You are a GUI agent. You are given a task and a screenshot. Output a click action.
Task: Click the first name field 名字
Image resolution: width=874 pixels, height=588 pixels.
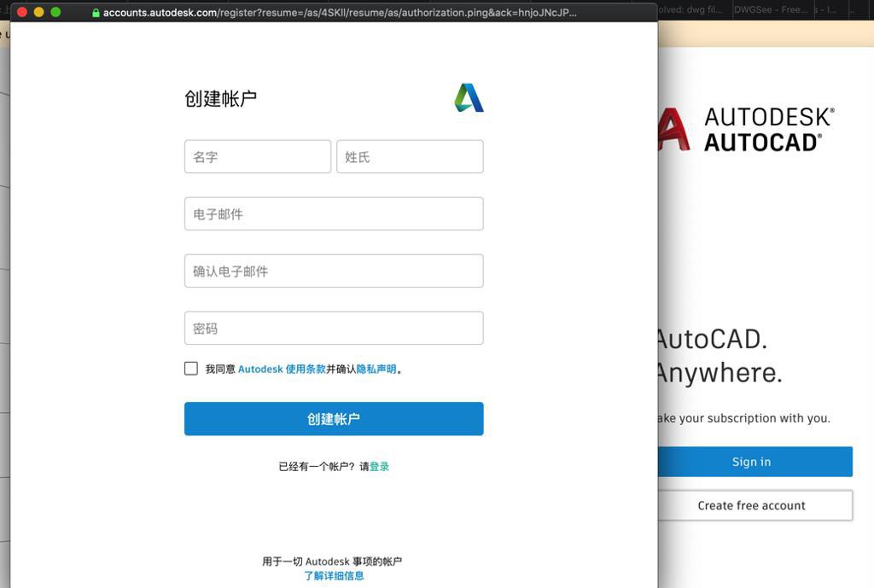point(258,157)
